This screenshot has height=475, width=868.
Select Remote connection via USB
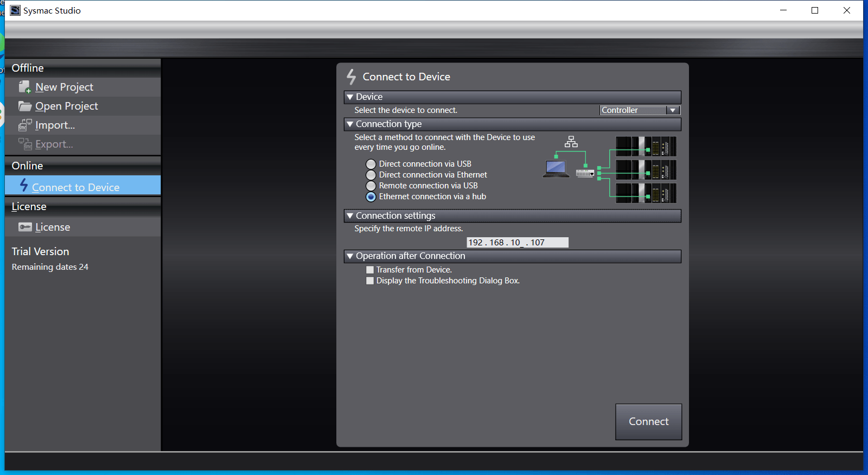pyautogui.click(x=371, y=186)
